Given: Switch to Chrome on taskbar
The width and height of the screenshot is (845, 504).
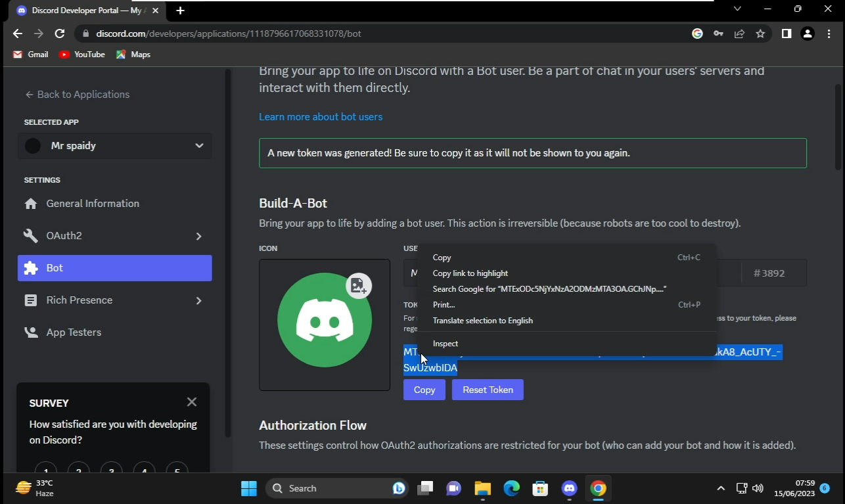Looking at the screenshot, I should 598,488.
